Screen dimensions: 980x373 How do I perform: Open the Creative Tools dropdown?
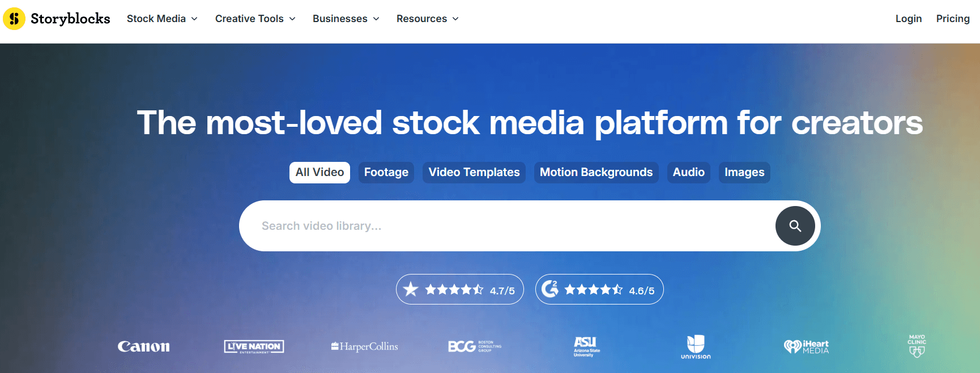(255, 19)
